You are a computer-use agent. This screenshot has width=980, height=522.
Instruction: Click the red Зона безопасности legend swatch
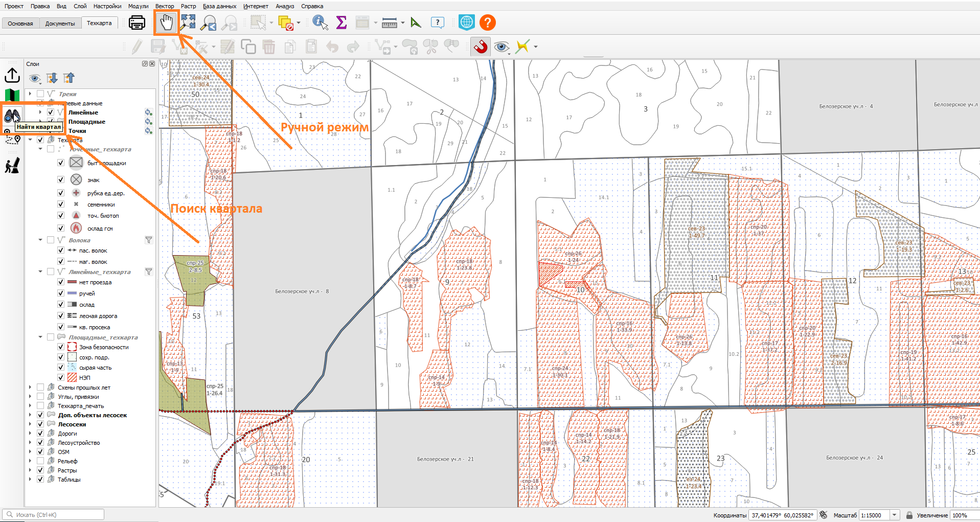72,347
